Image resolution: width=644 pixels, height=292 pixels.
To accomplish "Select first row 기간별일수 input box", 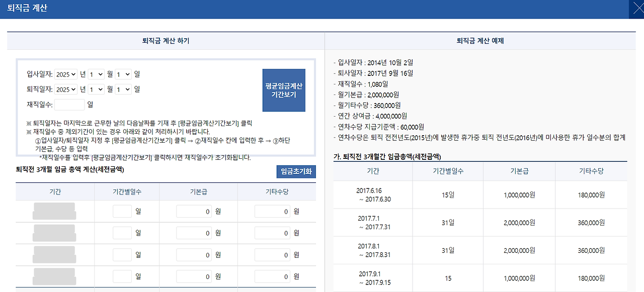I will (x=122, y=212).
